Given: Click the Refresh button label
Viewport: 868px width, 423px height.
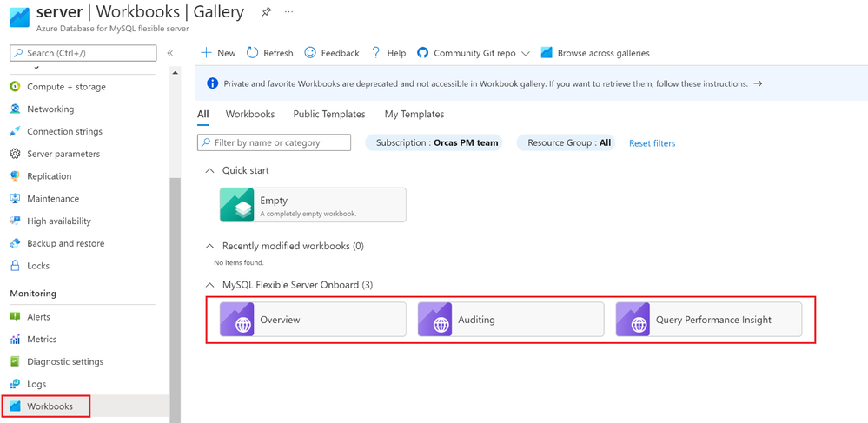Looking at the screenshot, I should click(x=278, y=53).
